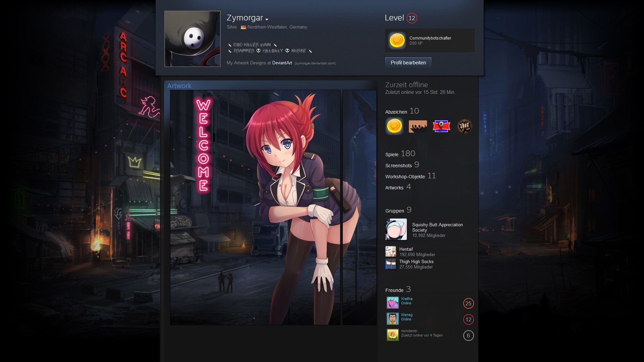
Task: Open mondamin's profile name link
Action: pyautogui.click(x=409, y=331)
